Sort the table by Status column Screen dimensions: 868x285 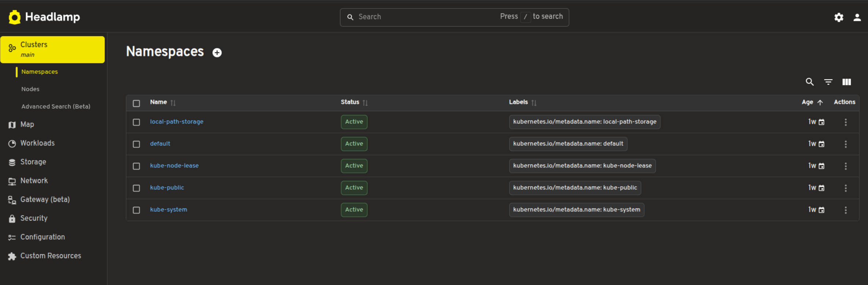pos(350,102)
